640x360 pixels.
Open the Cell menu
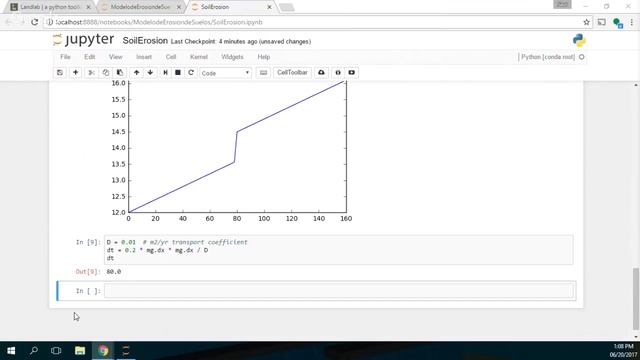[x=171, y=57]
